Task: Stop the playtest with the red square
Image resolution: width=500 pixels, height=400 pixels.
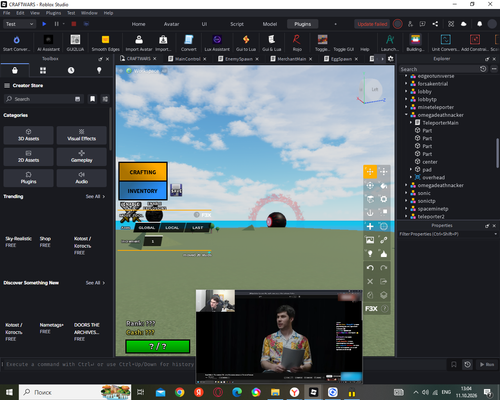Action: (74, 24)
